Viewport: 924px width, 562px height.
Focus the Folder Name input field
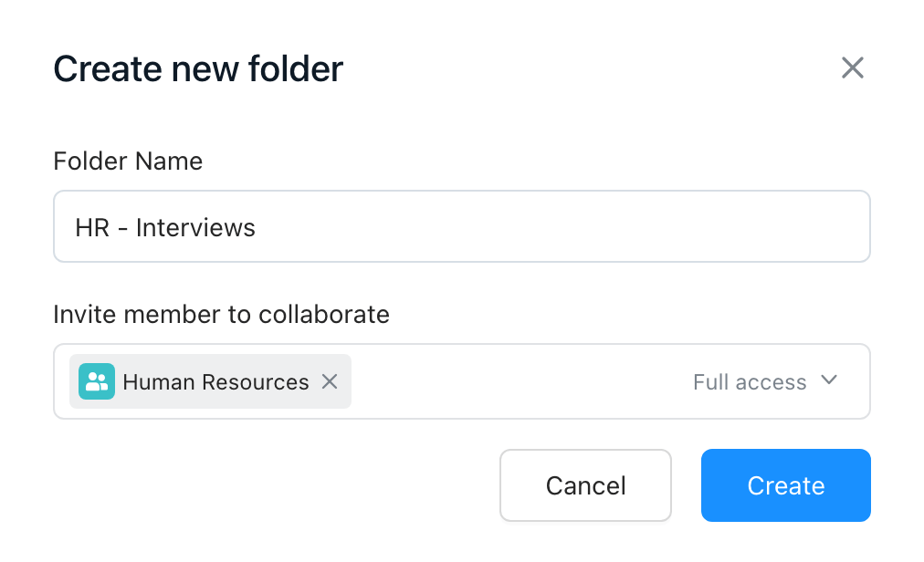(462, 226)
